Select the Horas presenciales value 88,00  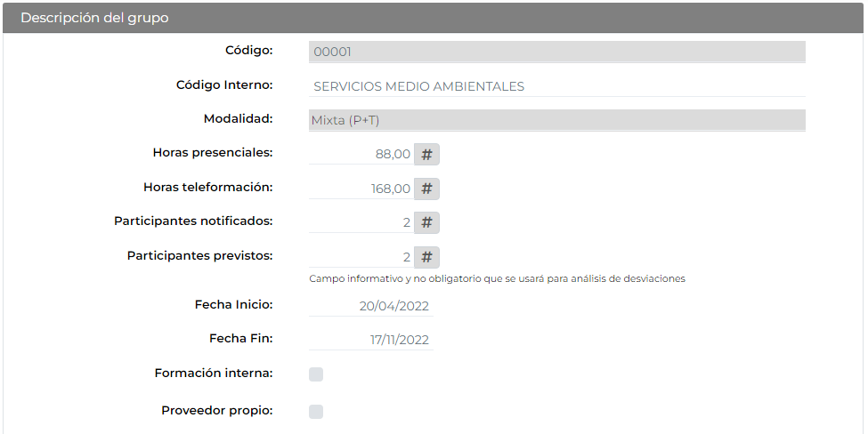(361, 154)
